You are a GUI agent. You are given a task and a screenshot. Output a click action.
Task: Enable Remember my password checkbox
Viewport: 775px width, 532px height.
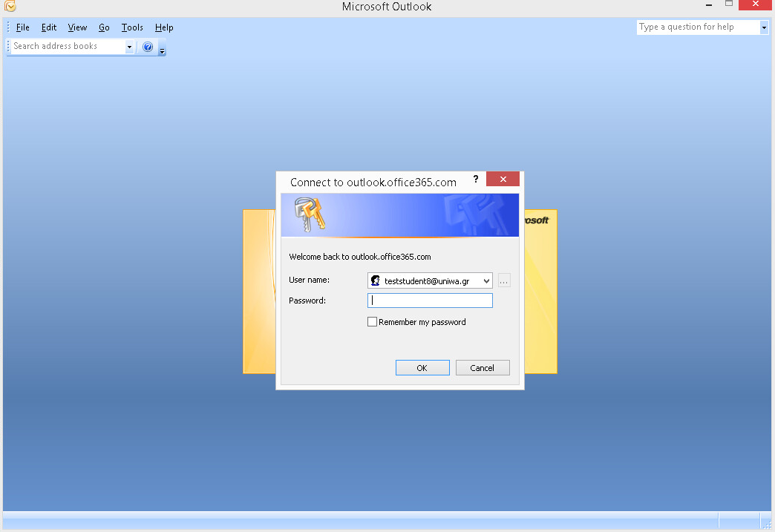pos(372,322)
